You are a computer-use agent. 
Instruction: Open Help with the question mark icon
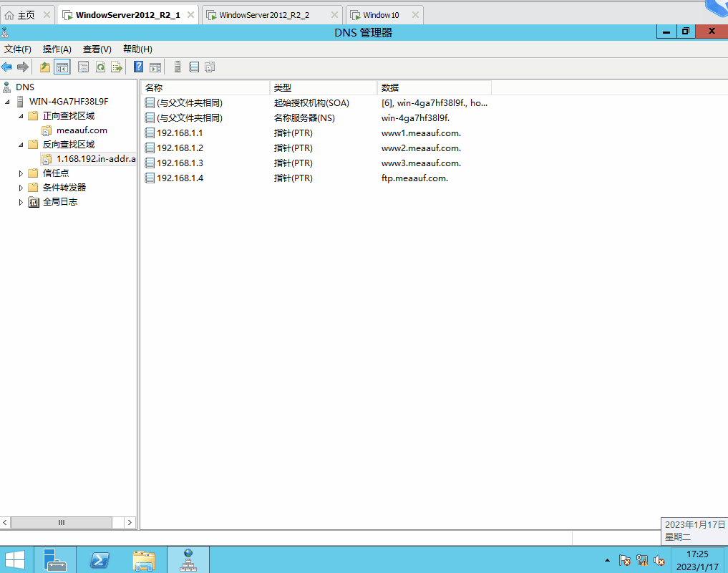(138, 67)
